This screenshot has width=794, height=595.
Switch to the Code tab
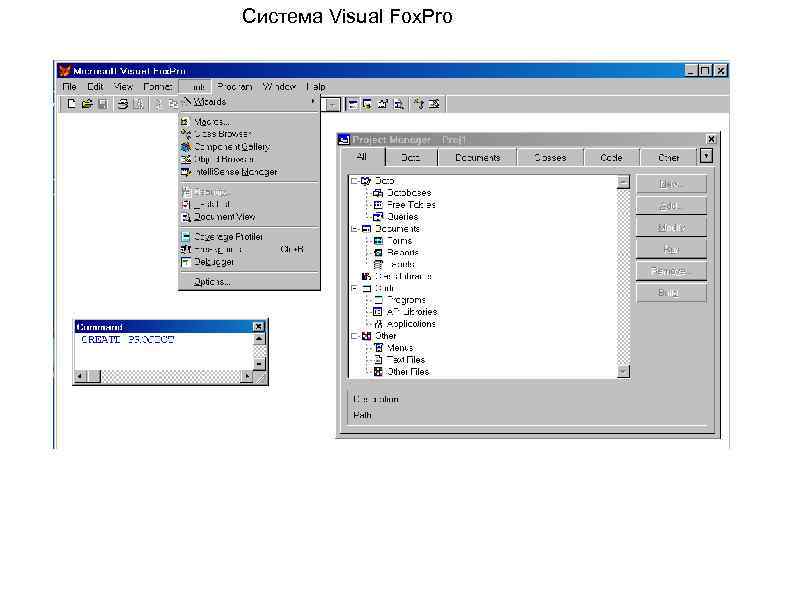[x=611, y=157]
